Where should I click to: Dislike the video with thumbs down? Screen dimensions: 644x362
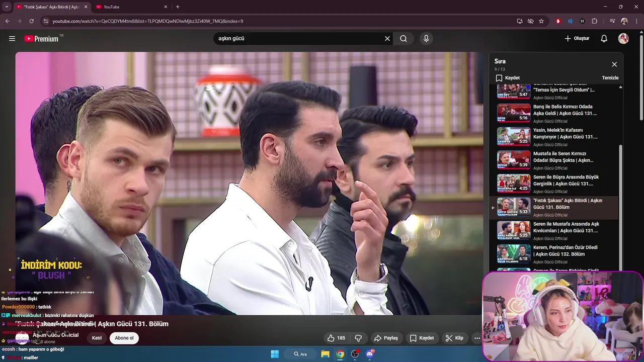point(359,338)
